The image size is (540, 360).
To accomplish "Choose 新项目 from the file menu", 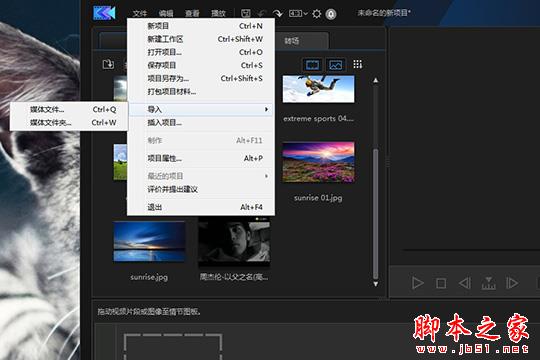I will point(201,26).
